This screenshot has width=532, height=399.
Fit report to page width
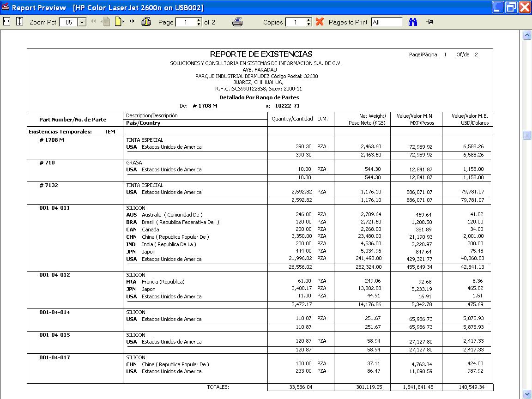point(6,22)
